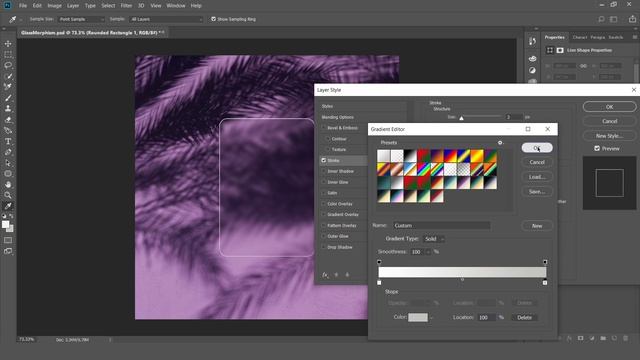Open the workspace switcher icon

click(x=613, y=19)
